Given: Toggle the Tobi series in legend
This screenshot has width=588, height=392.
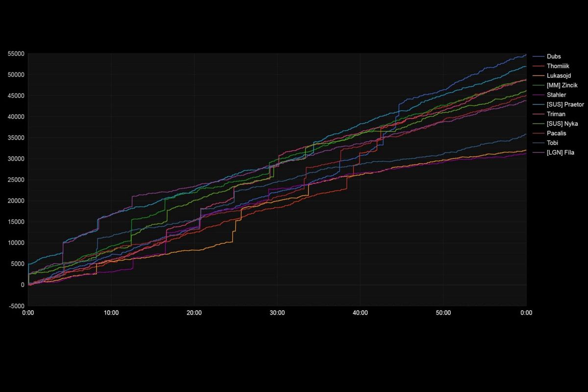Looking at the screenshot, I should click(546, 143).
